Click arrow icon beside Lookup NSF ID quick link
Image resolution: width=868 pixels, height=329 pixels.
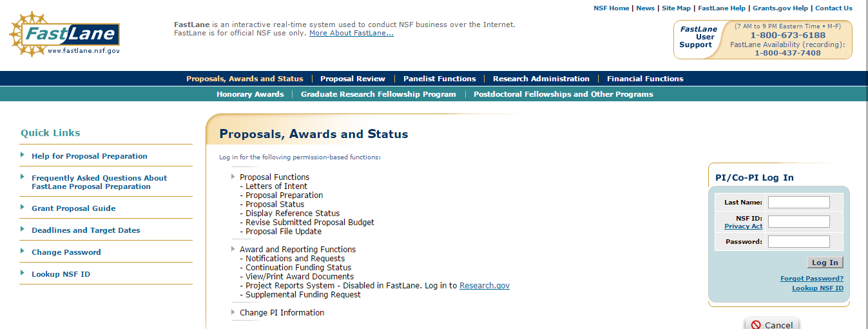(x=23, y=274)
